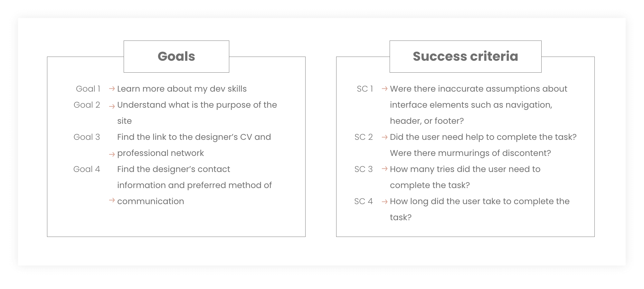Click the text 'Find the designer's contact'
This screenshot has width=644, height=289.
(x=174, y=169)
